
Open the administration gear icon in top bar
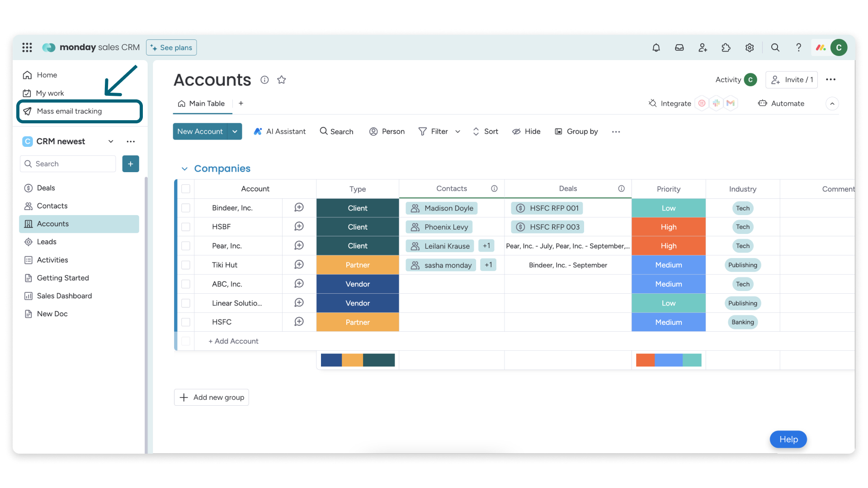pyautogui.click(x=750, y=47)
